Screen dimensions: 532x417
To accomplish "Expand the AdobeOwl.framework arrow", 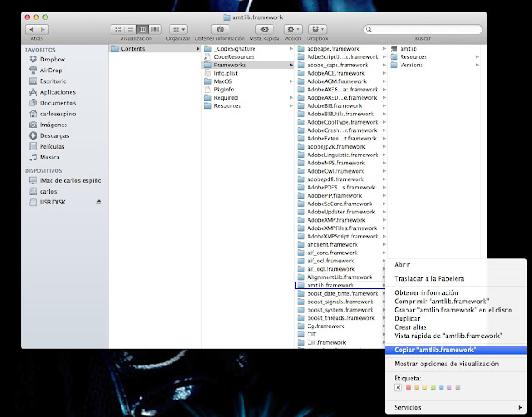I will coord(384,171).
